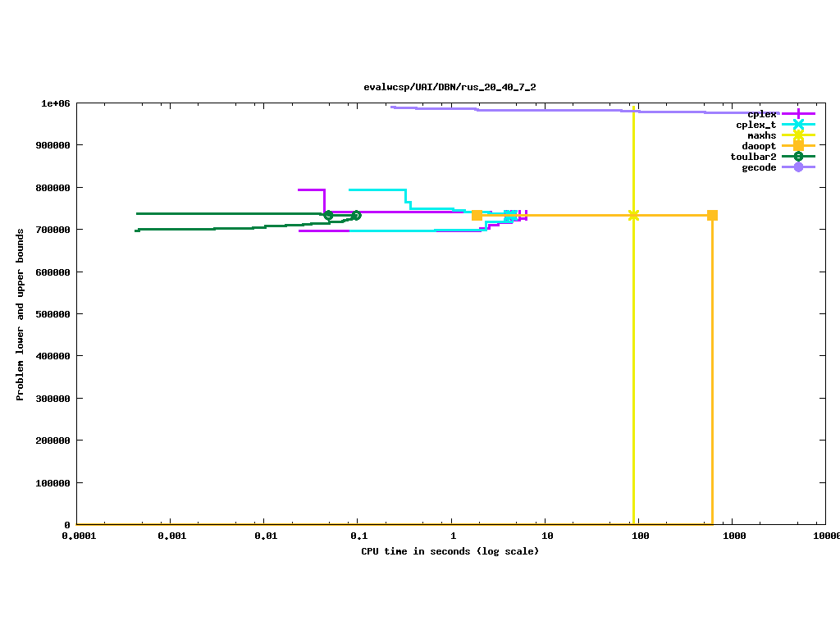
Task: Click the toulbar2 circle marker near 0.1 seconds
Action: (x=356, y=215)
